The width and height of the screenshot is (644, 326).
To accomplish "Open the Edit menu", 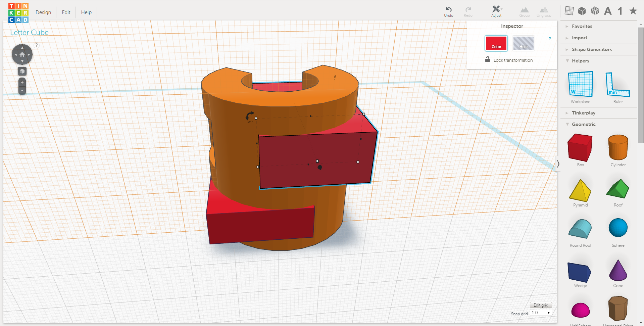I will 66,12.
